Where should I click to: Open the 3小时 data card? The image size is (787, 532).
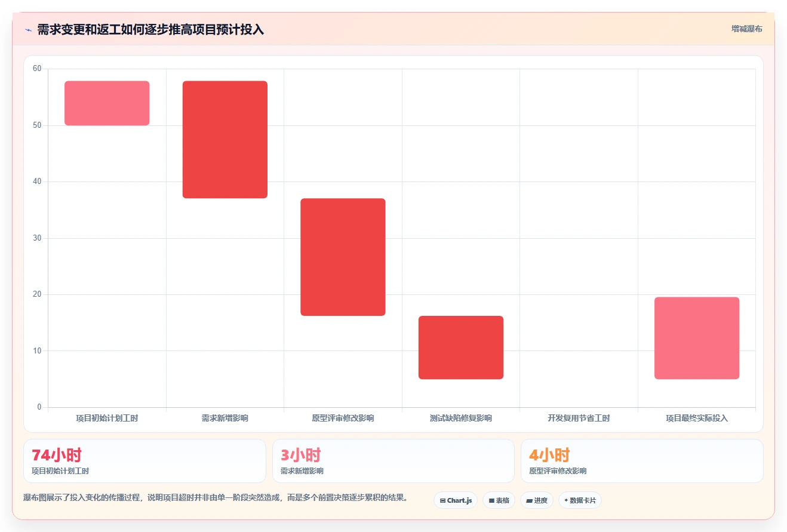tap(393, 461)
